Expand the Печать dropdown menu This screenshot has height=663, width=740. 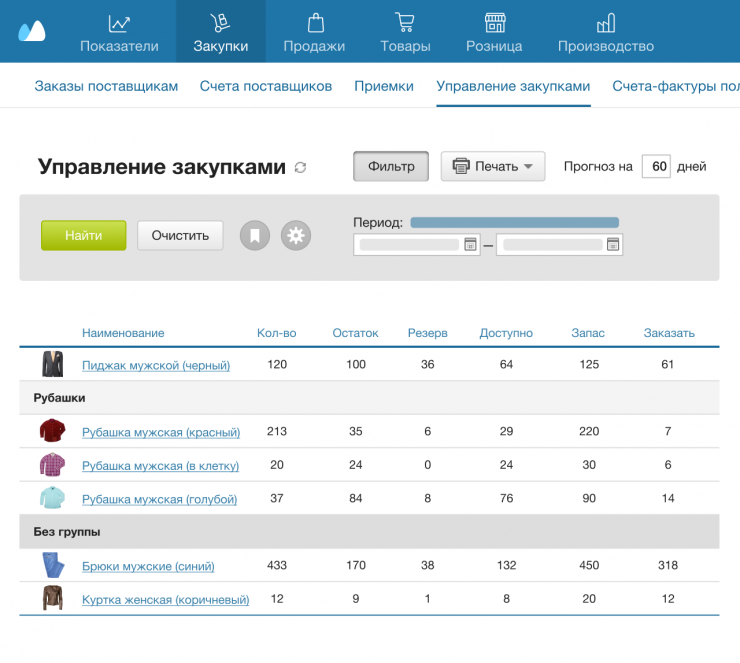(493, 166)
